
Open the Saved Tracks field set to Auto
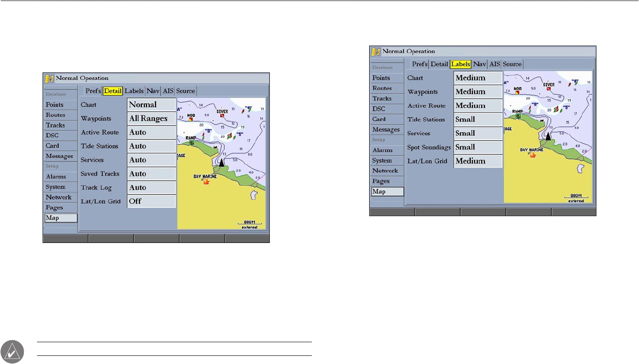click(151, 174)
